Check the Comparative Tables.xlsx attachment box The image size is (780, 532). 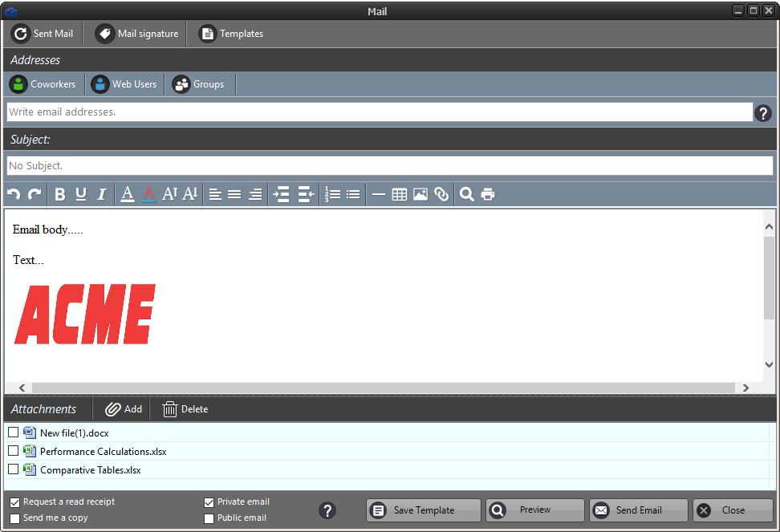tap(14, 469)
